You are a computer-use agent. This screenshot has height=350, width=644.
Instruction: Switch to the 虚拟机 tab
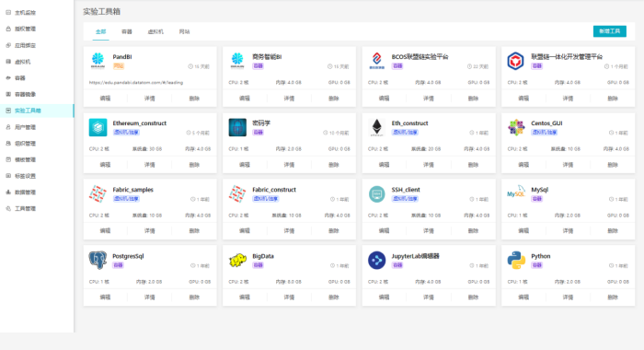click(155, 31)
